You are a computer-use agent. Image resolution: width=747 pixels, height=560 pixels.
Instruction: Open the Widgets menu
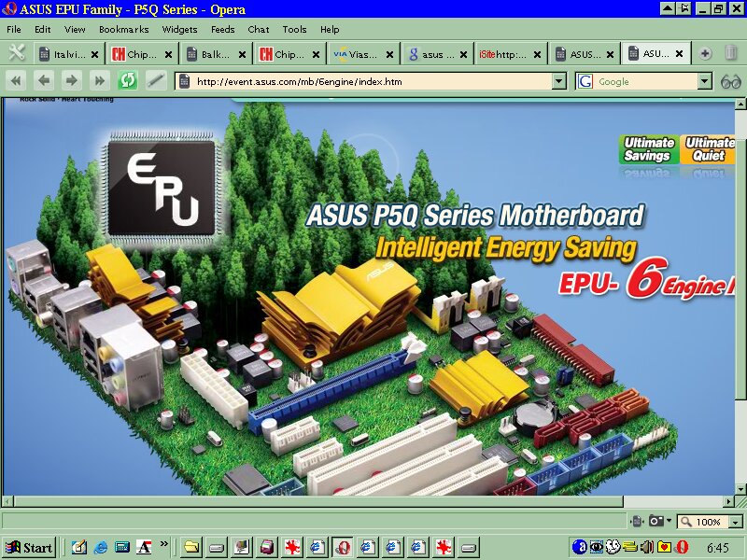pos(179,30)
